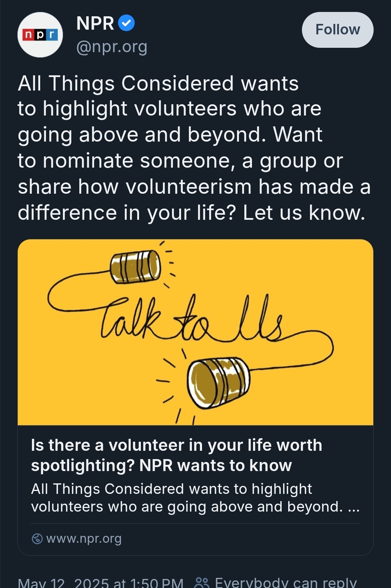The width and height of the screenshot is (391, 588).
Task: Open the NPR profile avatar
Action: pyautogui.click(x=40, y=35)
